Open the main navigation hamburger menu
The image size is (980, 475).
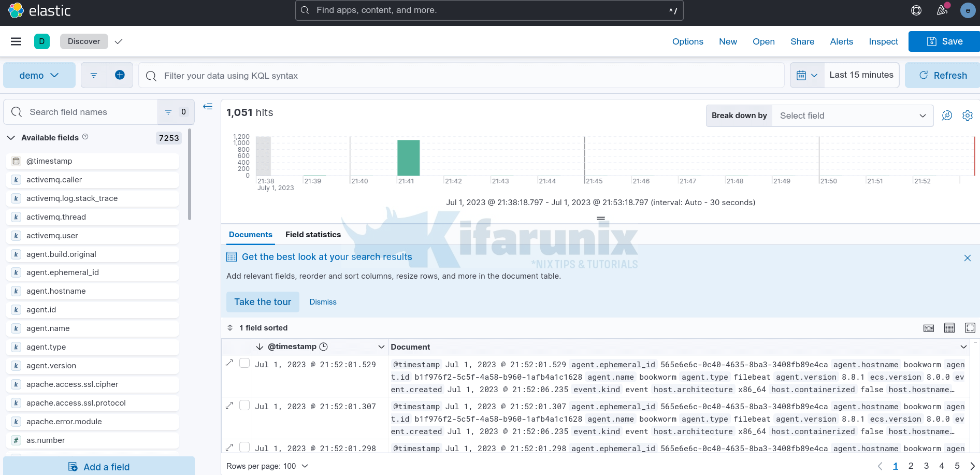pyautogui.click(x=16, y=41)
